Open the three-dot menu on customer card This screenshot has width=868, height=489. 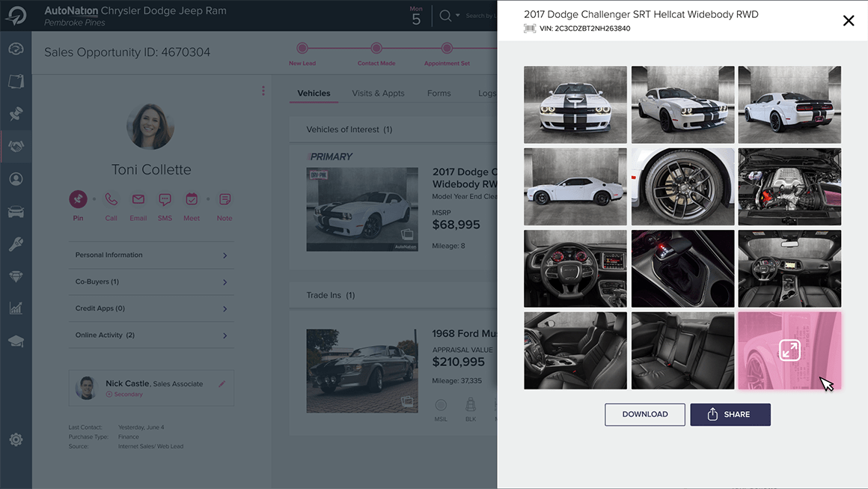263,91
